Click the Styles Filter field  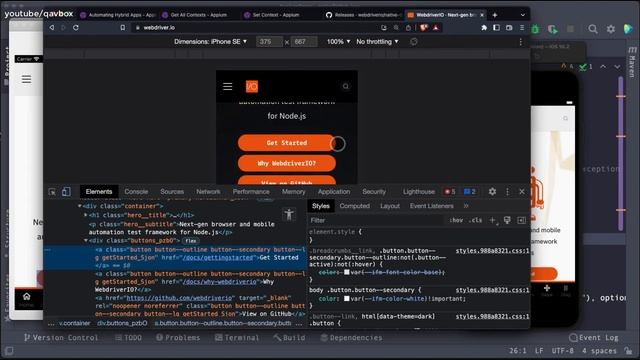coord(376,220)
